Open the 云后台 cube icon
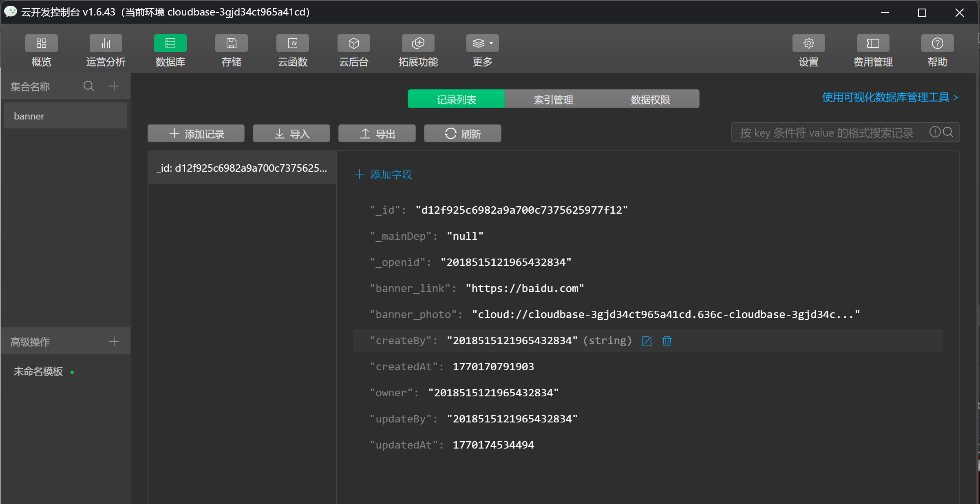 353,44
